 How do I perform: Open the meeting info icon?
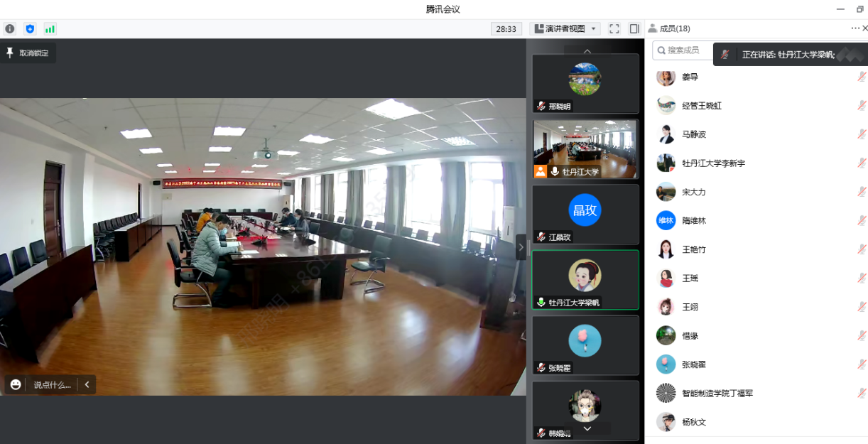click(10, 29)
